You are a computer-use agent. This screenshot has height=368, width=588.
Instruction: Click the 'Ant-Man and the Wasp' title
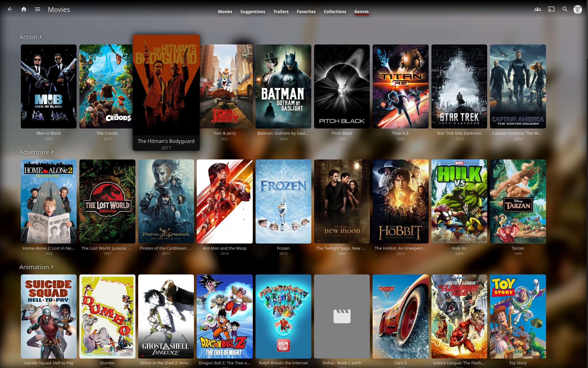click(225, 248)
